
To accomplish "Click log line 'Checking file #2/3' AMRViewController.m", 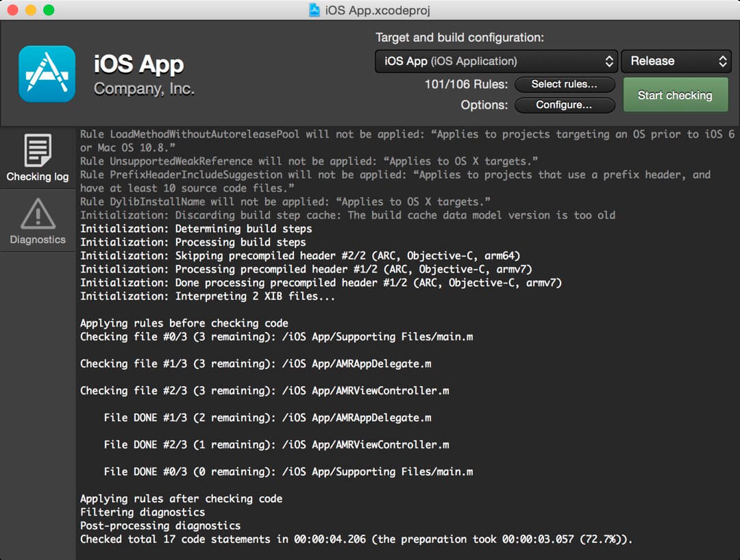I will [264, 391].
